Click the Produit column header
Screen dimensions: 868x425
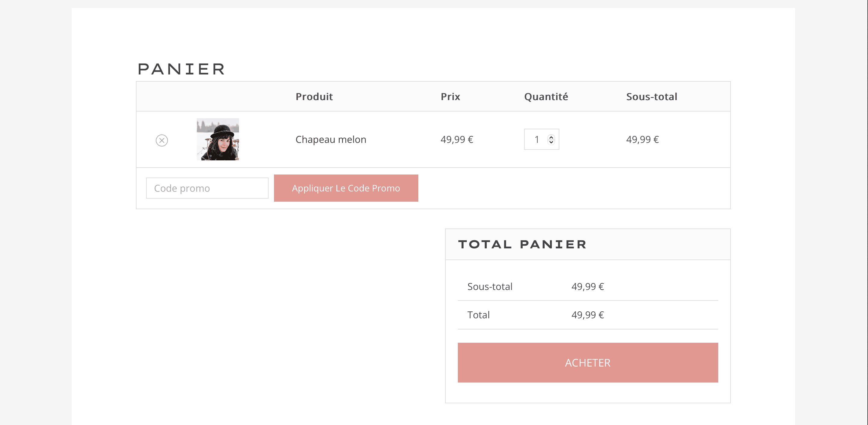[x=314, y=97]
